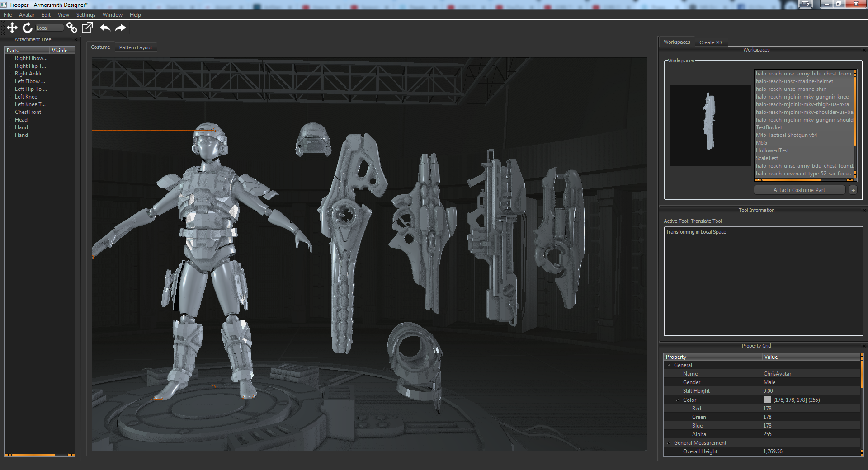868x470 pixels.
Task: Switch to the Pattern Layout tab
Action: (x=136, y=47)
